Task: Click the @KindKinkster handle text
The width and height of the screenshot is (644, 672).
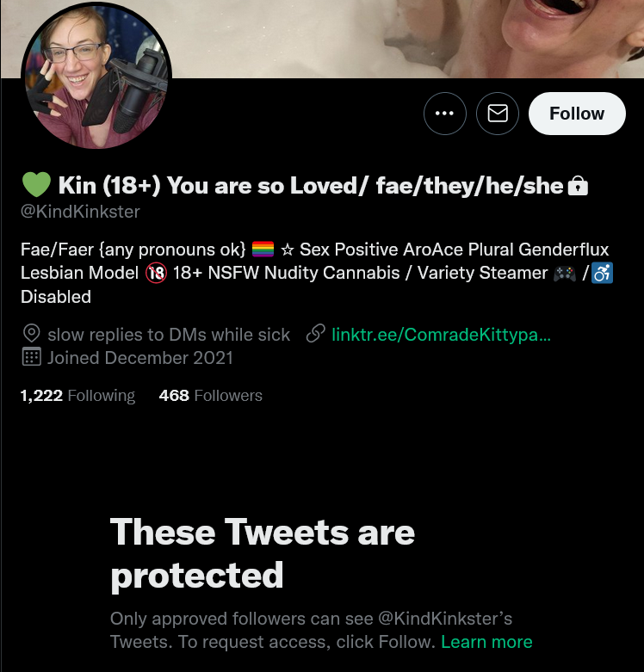Action: [80, 212]
